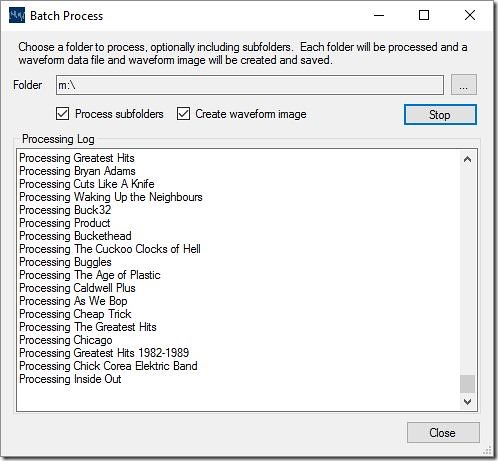Select log line 'Processing The Age of Plastic'
The height and width of the screenshot is (461, 498).
click(90, 275)
